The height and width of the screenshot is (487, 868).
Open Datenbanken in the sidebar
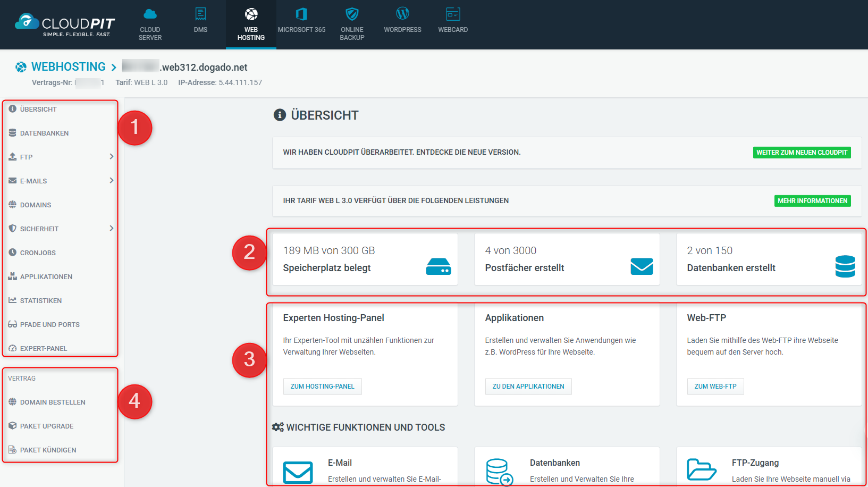44,133
